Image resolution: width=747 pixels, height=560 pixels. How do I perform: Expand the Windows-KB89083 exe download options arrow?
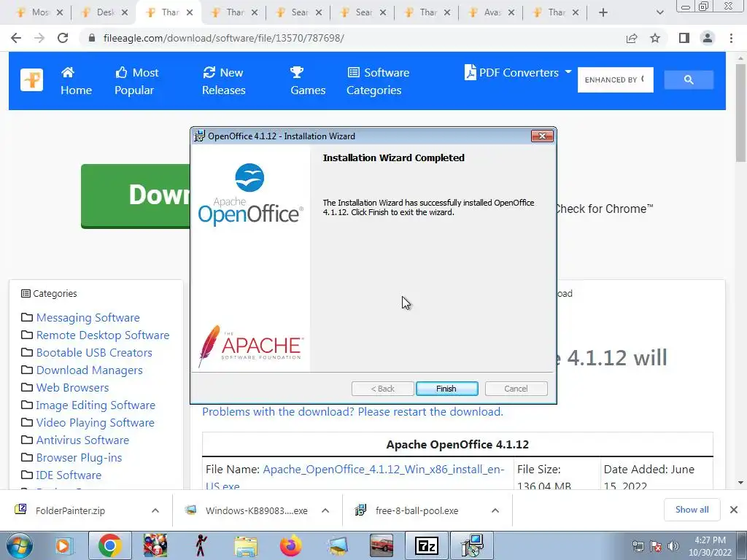click(x=325, y=510)
